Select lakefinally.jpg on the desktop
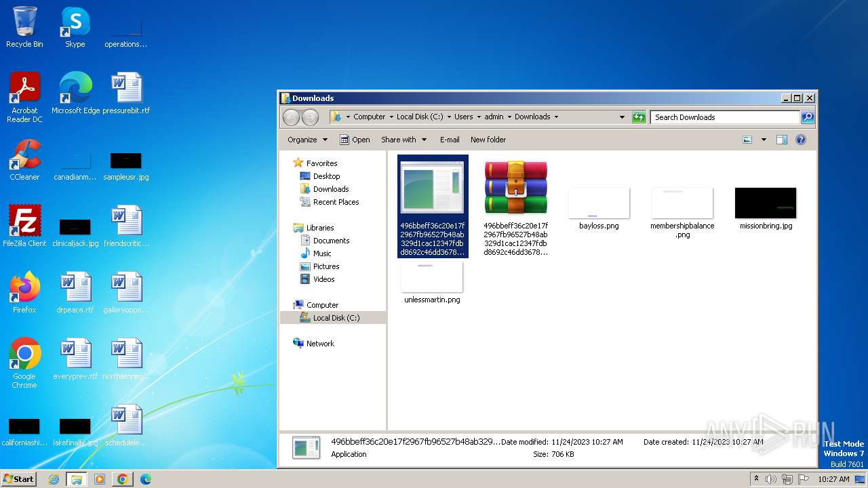Screen dimensions: 868x488 point(75,432)
